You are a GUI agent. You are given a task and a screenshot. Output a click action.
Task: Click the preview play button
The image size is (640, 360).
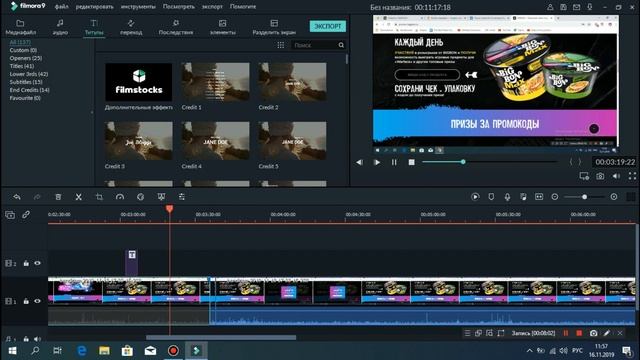tap(377, 162)
